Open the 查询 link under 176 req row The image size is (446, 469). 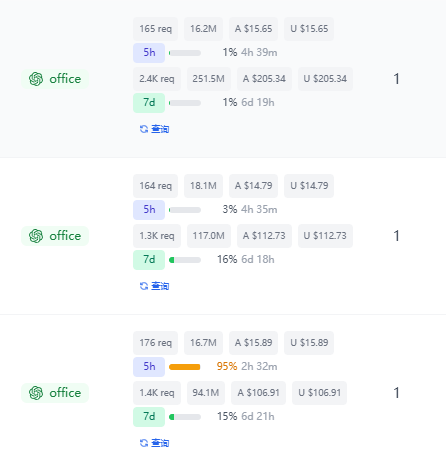160,443
